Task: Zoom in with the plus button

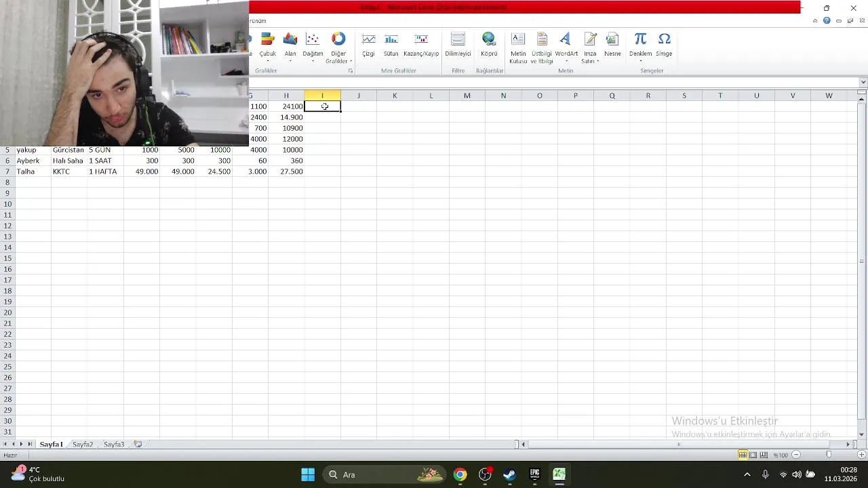Action: [861, 455]
